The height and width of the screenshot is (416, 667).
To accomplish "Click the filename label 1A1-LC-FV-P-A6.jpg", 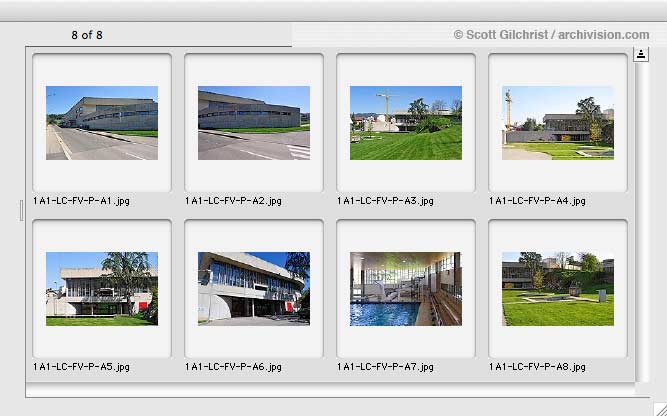I will (233, 367).
